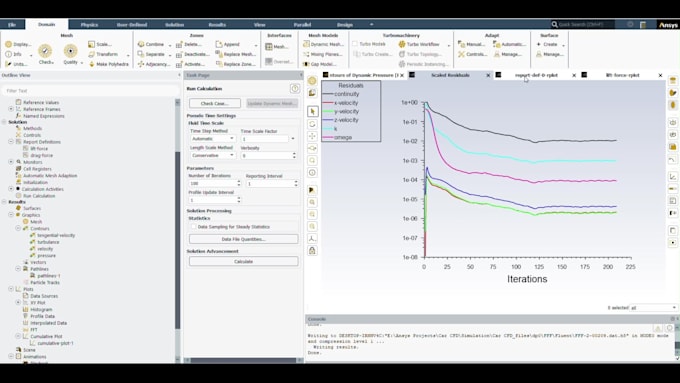The width and height of the screenshot is (680, 383).
Task: Close the lift-force-rplot tab
Action: tap(660, 75)
